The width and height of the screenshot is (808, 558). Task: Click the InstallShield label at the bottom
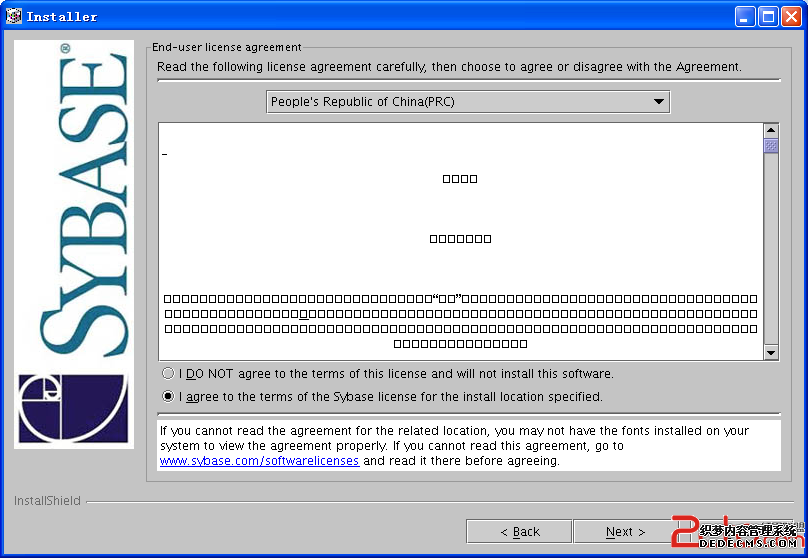click(x=47, y=500)
